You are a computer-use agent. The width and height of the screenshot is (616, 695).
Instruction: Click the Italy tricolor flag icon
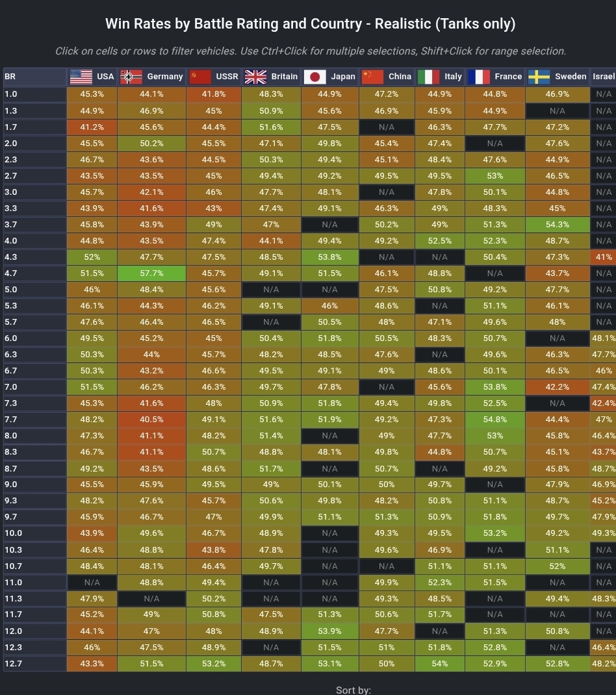tap(428, 77)
